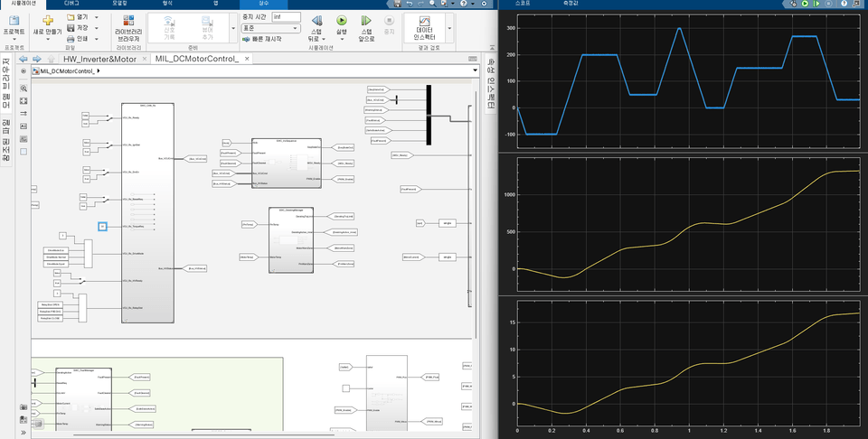Switch to the 디버그 ribbon tab
This screenshot has width=868, height=439.
pyautogui.click(x=72, y=4)
